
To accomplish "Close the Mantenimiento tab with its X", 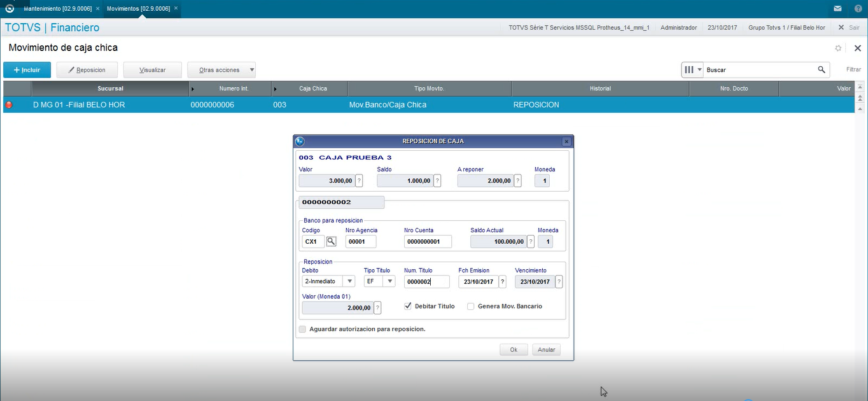I will click(x=97, y=9).
